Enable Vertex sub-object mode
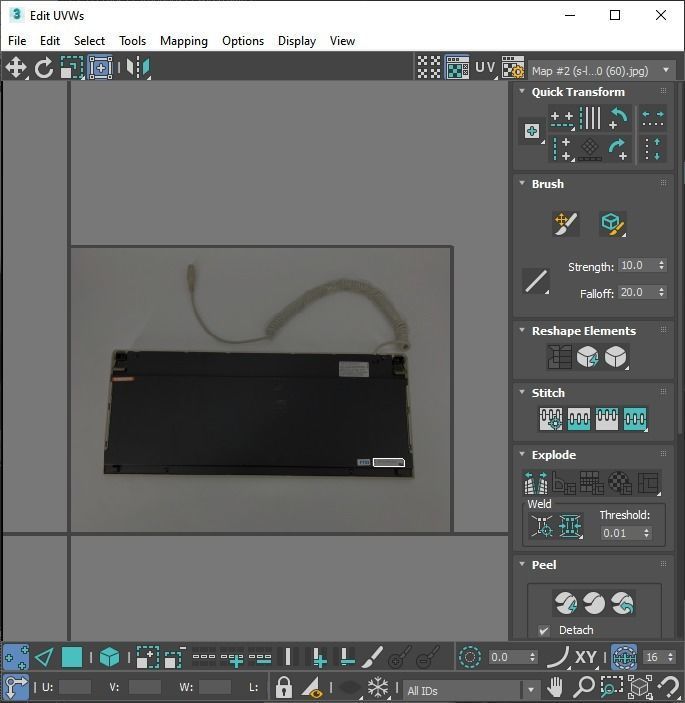Screen dimensions: 685x703 click(16, 657)
